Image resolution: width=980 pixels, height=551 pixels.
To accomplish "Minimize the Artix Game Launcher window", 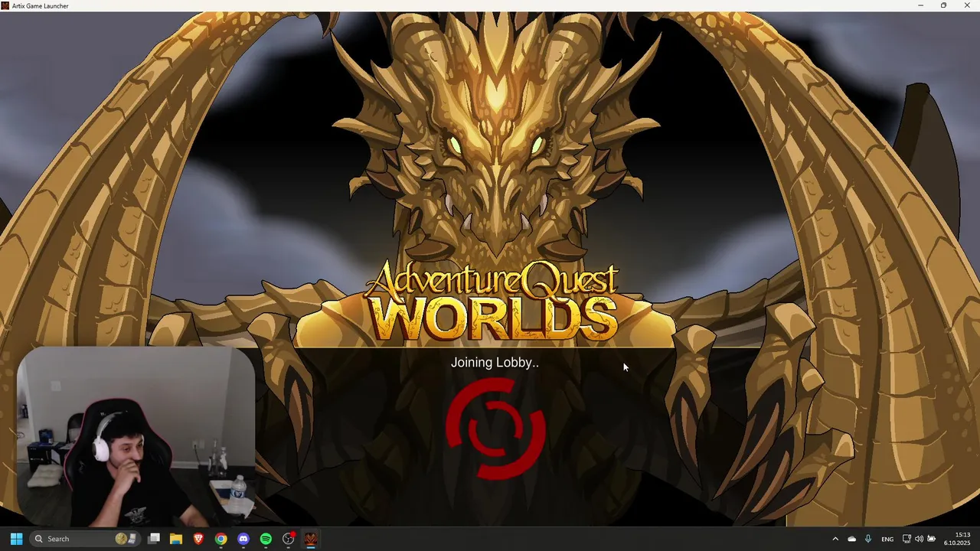I will [x=920, y=5].
